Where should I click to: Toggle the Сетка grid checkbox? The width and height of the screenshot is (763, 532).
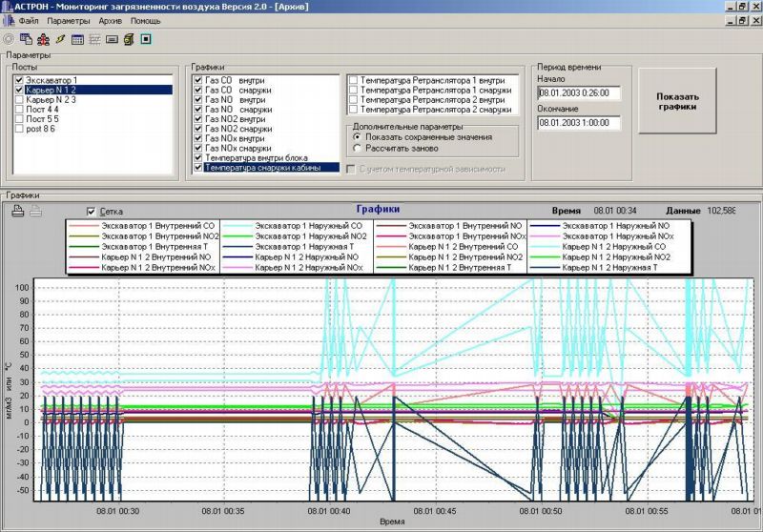pyautogui.click(x=92, y=212)
